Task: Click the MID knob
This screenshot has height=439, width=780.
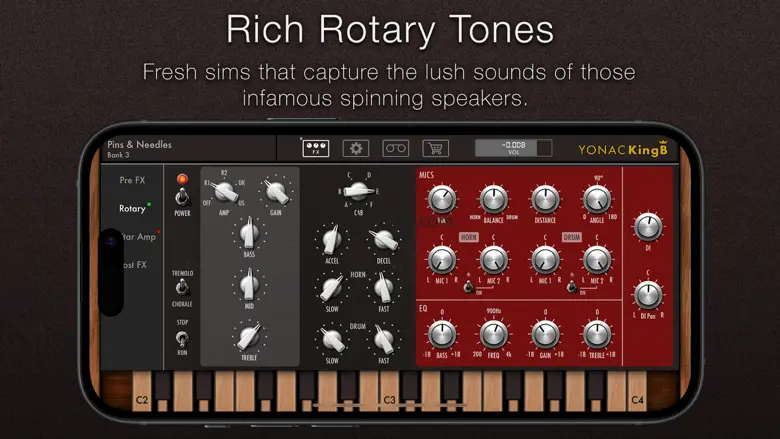Action: [249, 285]
